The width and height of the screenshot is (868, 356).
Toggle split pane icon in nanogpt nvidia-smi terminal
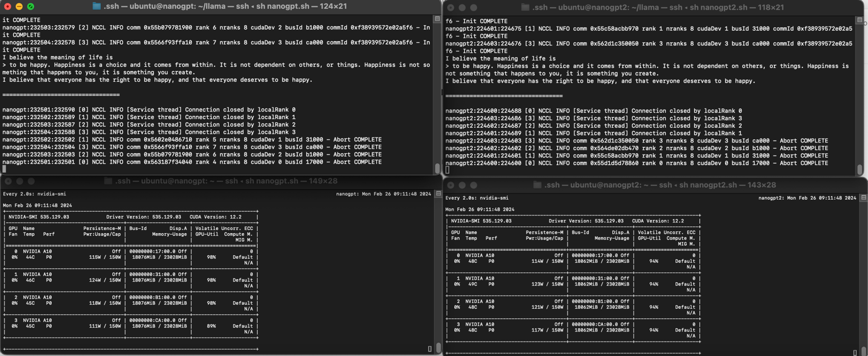point(438,194)
